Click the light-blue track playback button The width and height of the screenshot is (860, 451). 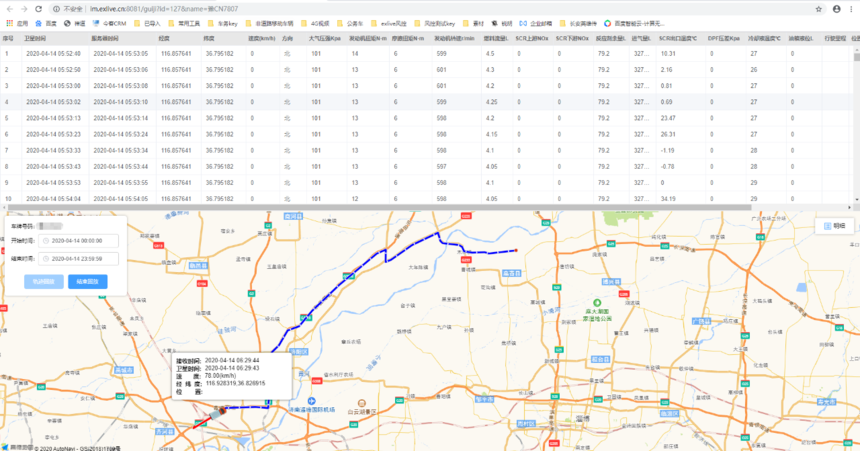pyautogui.click(x=44, y=281)
